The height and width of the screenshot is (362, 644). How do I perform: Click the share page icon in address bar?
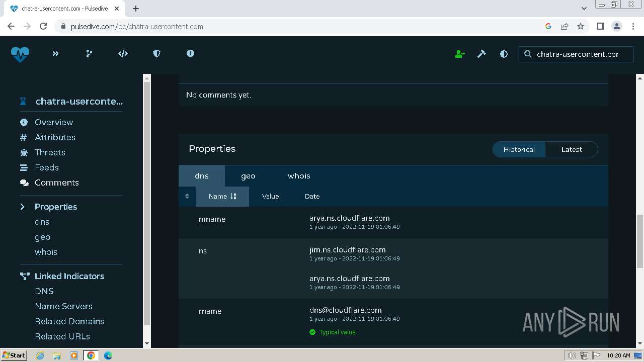pos(565,26)
